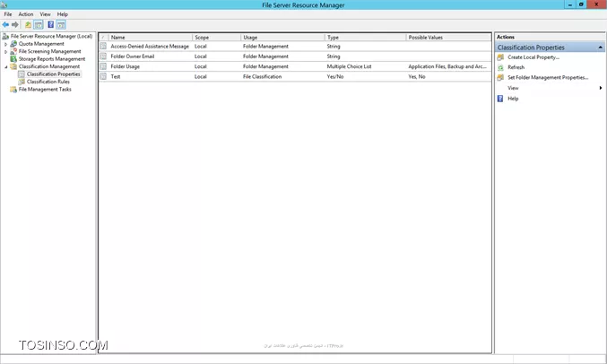607x364 pixels.
Task: Click the Application Files possible values cell
Action: point(447,66)
